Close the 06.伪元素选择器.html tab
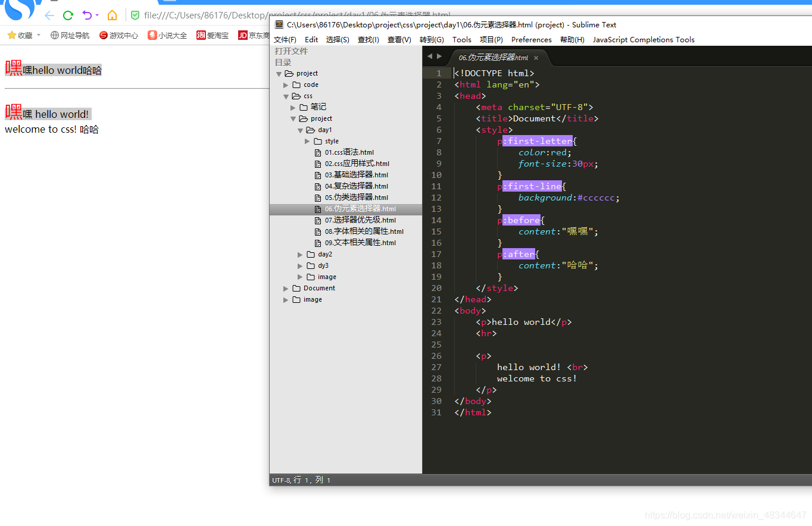 536,58
